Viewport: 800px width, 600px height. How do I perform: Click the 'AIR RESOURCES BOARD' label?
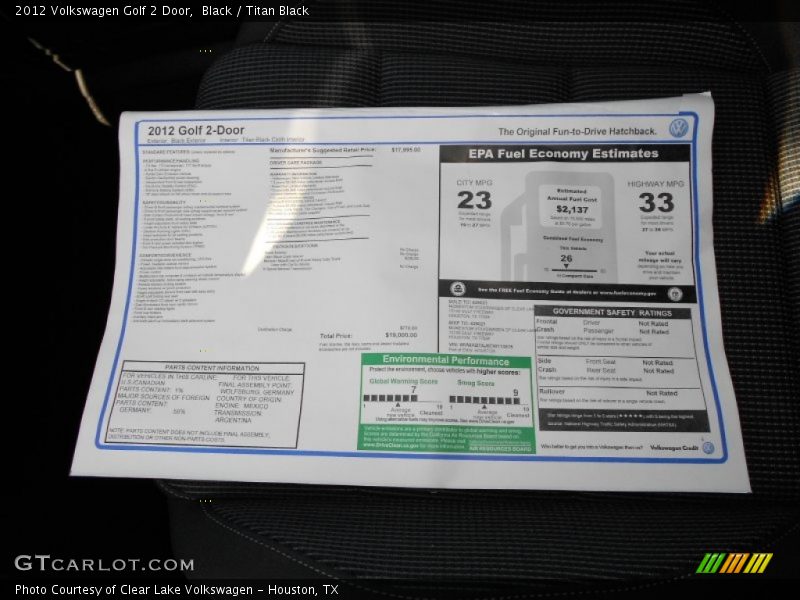[501, 449]
